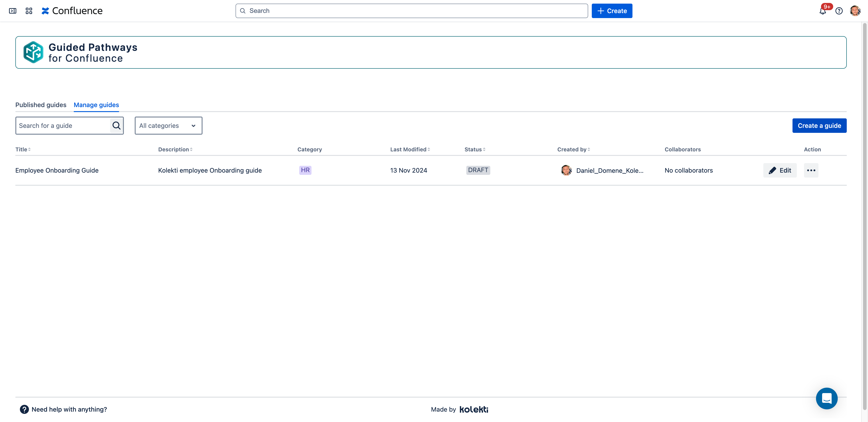Click the HR category tag
The image size is (868, 422).
(x=305, y=170)
